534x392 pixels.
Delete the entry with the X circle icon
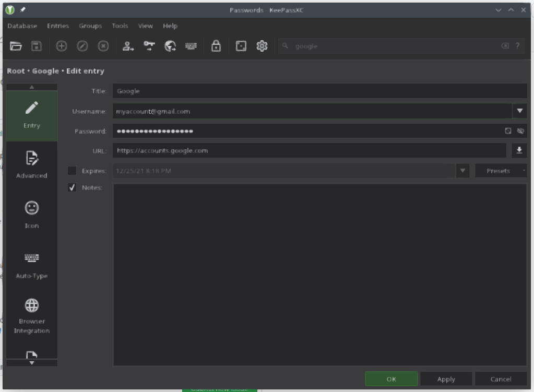click(103, 46)
